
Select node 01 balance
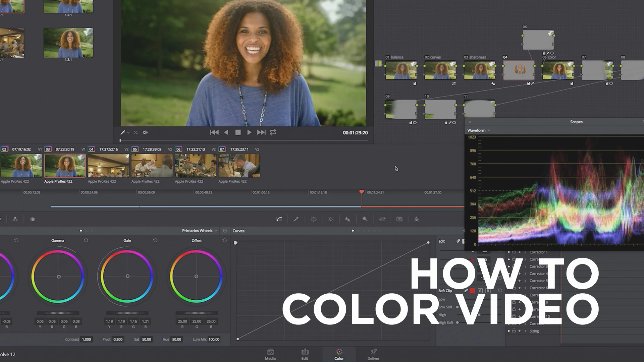(x=401, y=70)
